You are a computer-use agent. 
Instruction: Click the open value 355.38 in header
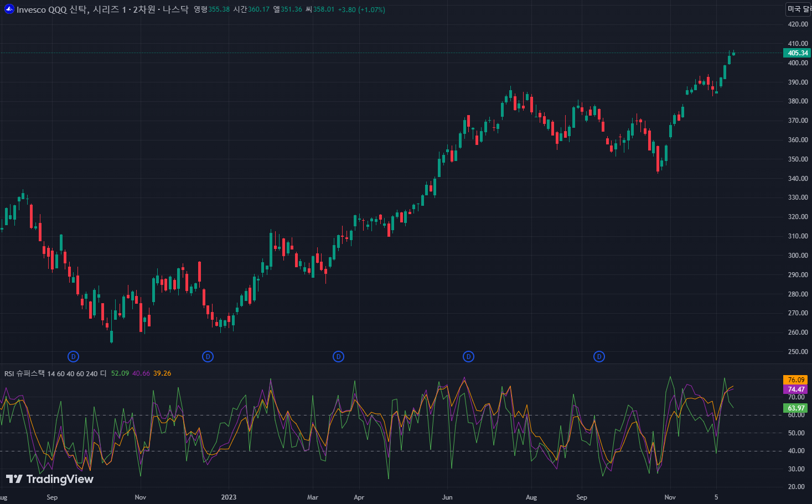[219, 9]
